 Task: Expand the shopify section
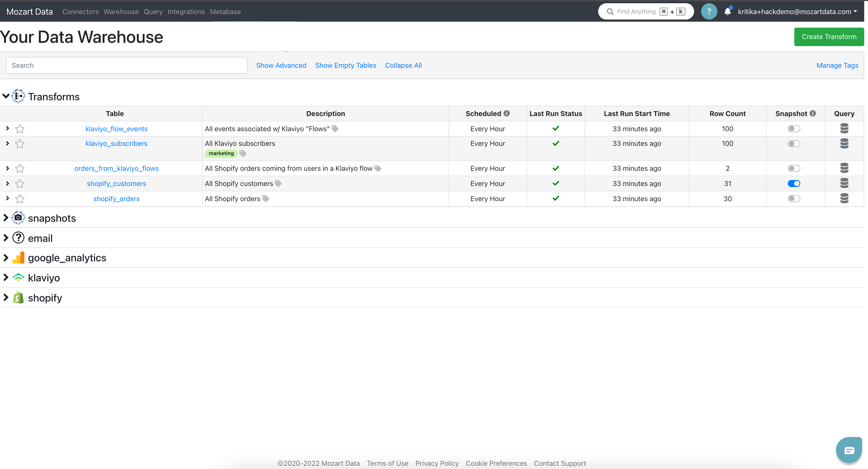[x=6, y=297]
